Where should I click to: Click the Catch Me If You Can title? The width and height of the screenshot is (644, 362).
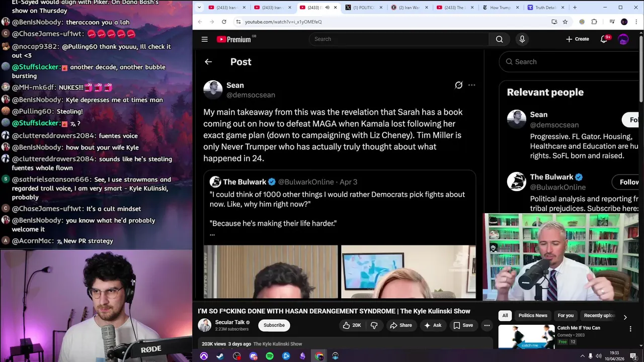pyautogui.click(x=579, y=328)
